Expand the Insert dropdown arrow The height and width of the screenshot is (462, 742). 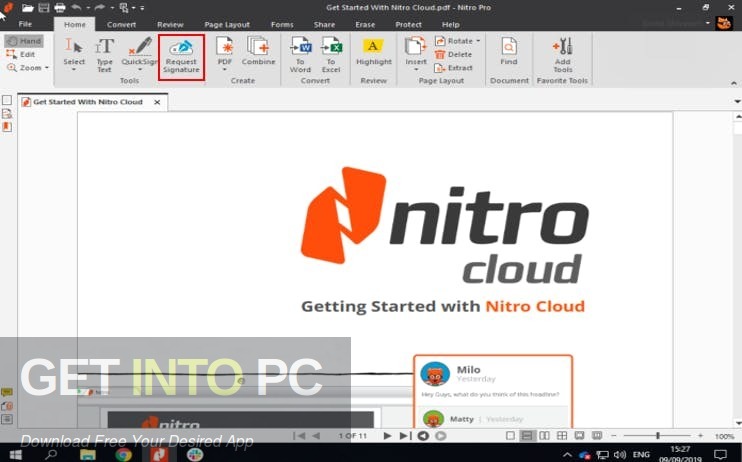click(416, 70)
